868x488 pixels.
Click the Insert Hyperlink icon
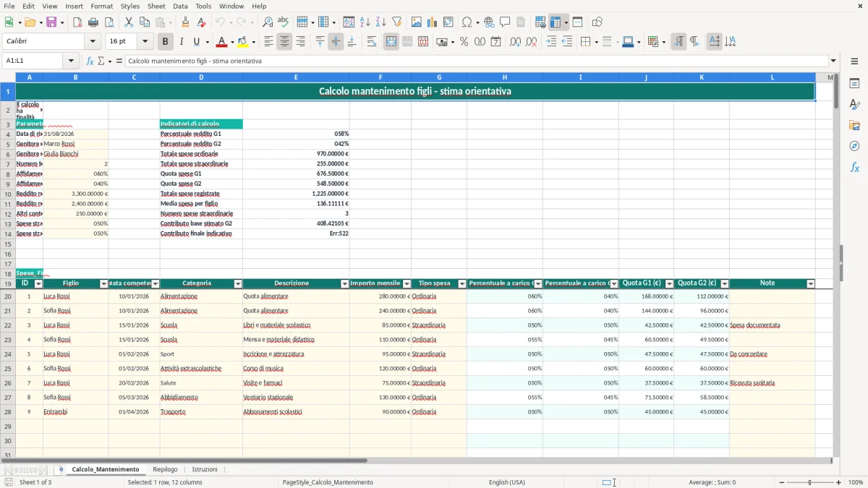coord(489,22)
